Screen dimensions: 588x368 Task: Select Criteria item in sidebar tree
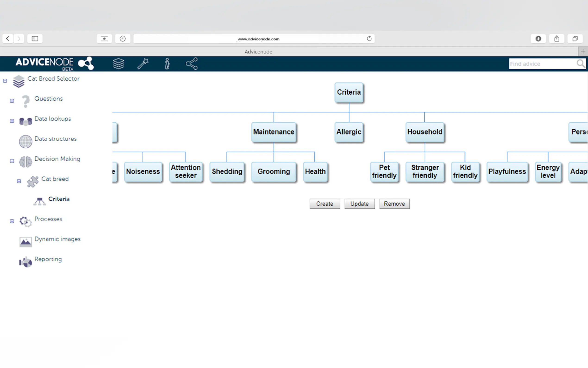pyautogui.click(x=59, y=199)
